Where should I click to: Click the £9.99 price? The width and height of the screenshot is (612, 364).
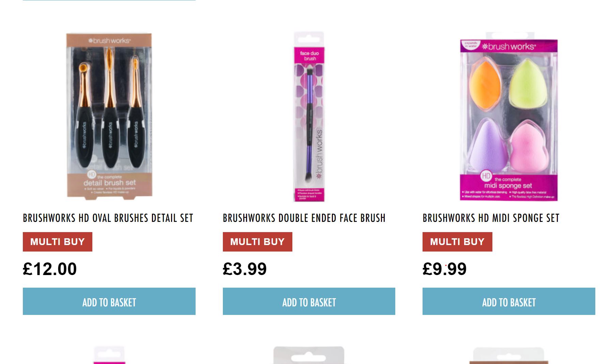[444, 269]
